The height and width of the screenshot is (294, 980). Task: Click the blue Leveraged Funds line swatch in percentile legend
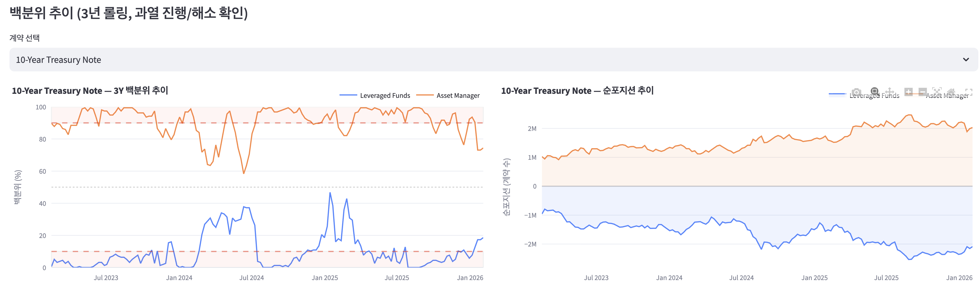coord(348,95)
